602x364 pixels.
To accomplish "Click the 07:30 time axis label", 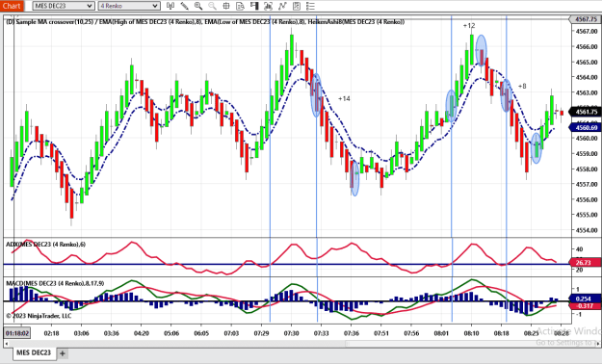I will [291, 333].
